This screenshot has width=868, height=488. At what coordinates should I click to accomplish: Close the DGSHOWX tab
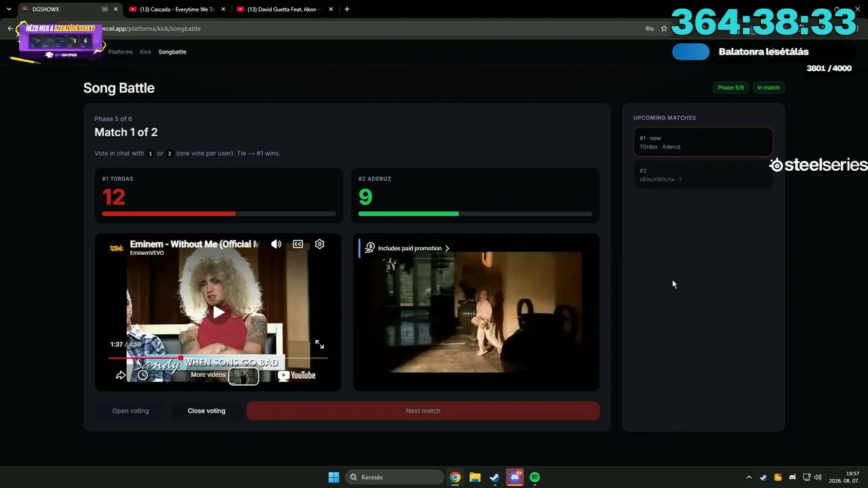click(115, 9)
